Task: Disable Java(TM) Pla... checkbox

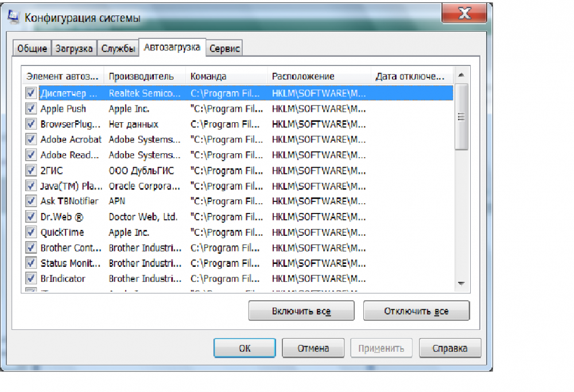Action: [x=31, y=185]
